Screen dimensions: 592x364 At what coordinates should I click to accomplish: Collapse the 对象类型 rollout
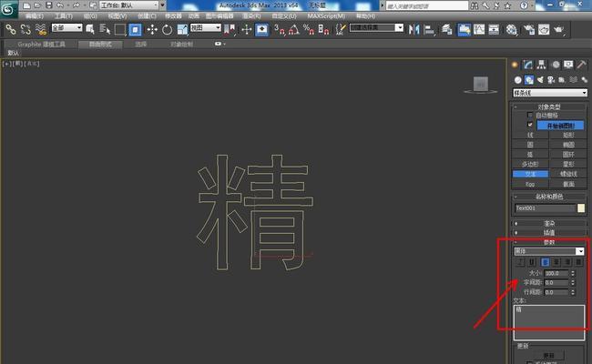549,106
